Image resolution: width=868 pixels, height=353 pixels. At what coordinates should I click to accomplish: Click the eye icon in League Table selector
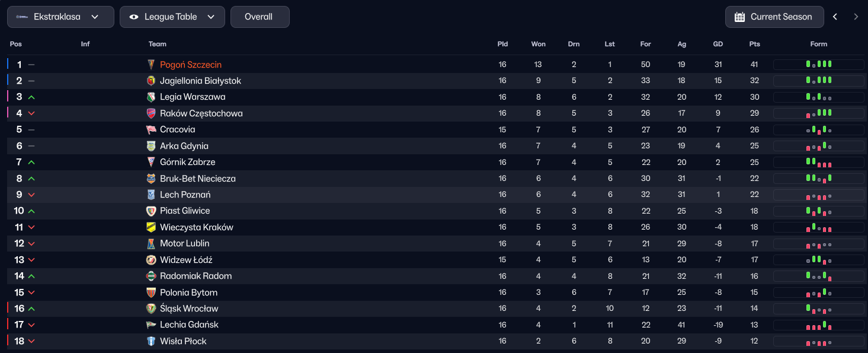coord(134,17)
